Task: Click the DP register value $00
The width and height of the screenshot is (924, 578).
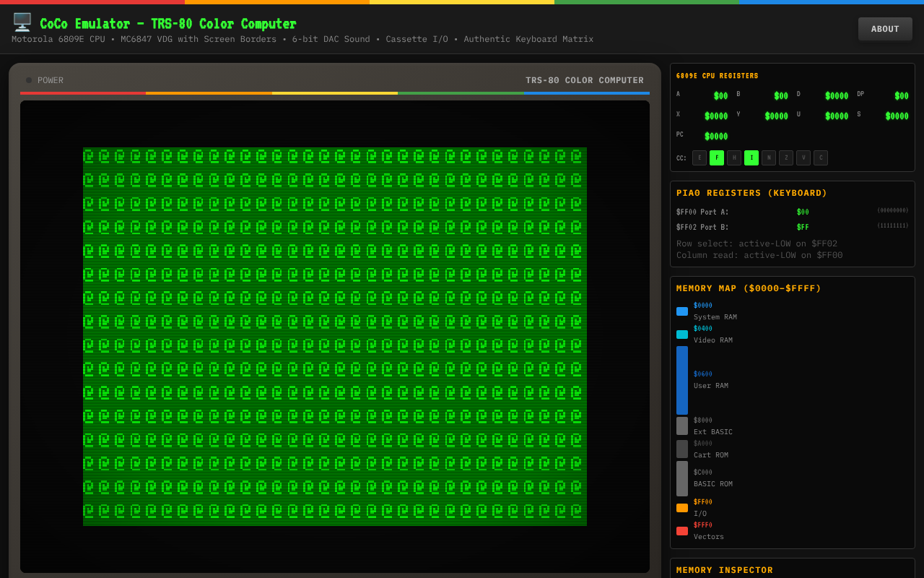Action: [902, 96]
